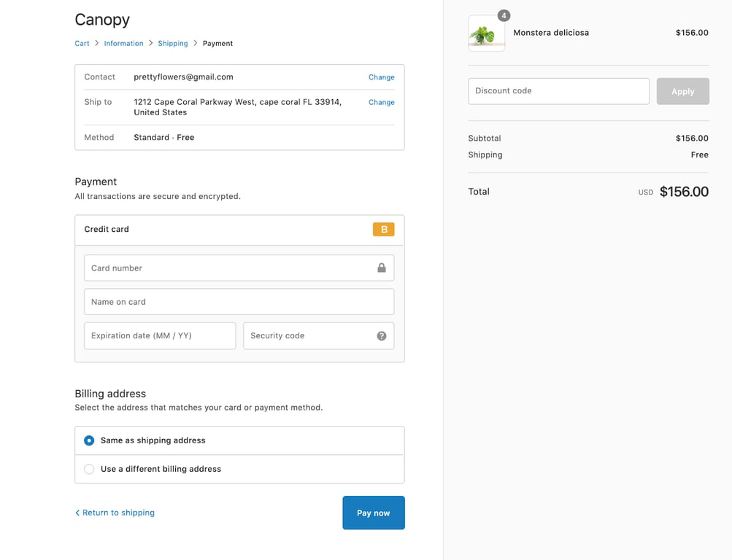The image size is (732, 560).
Task: Click the Security code input
Action: [307, 336]
